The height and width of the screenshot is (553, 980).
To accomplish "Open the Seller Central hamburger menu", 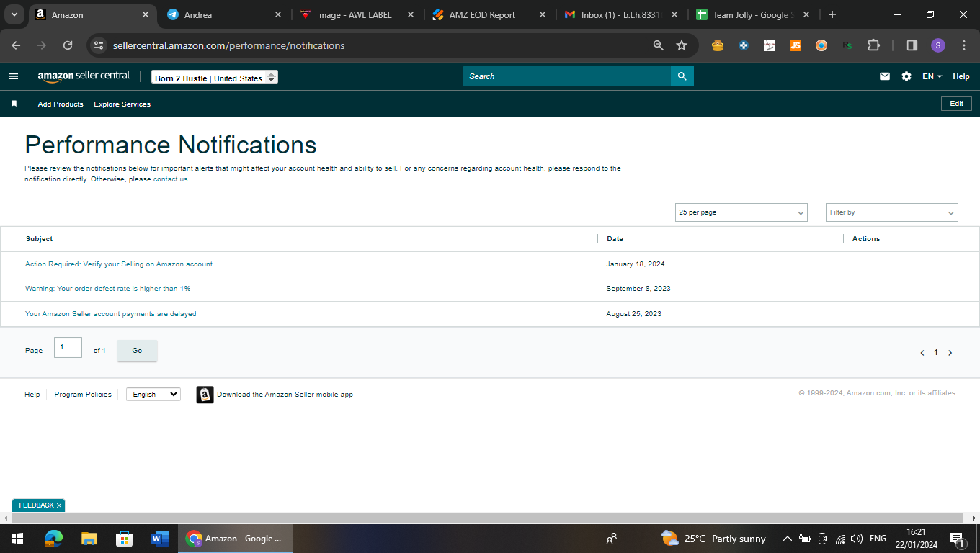I will (x=14, y=76).
